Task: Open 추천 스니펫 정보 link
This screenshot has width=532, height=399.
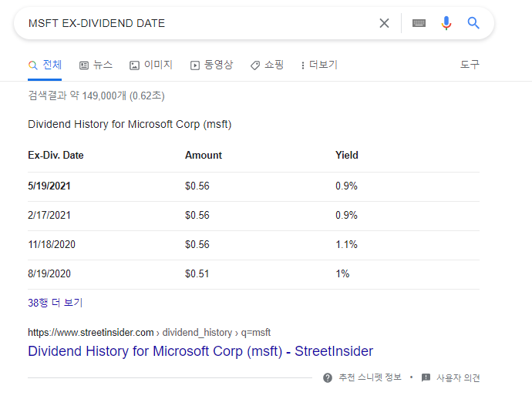Action: click(370, 377)
